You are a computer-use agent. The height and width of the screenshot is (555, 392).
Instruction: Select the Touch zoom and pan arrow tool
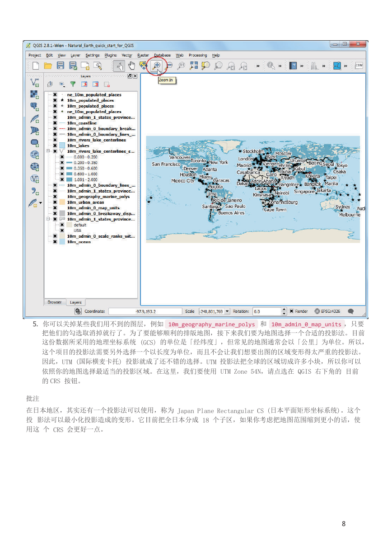[119, 66]
